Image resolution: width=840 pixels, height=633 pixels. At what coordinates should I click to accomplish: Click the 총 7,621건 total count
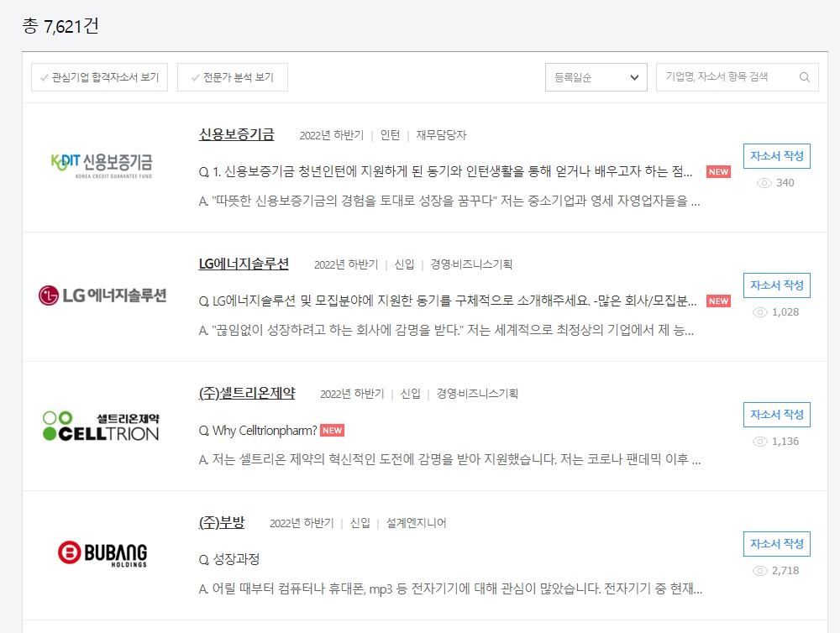(60, 26)
